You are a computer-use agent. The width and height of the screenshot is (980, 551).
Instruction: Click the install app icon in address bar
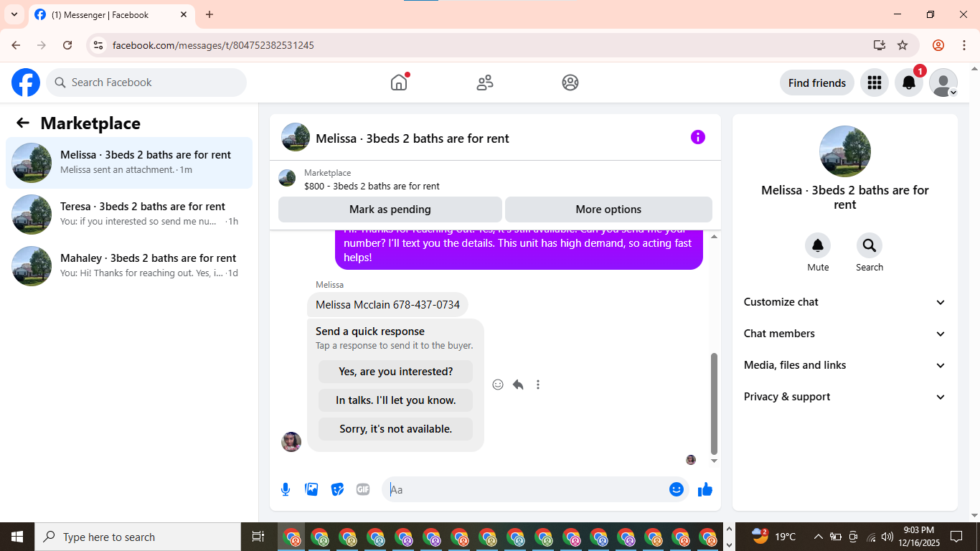click(x=880, y=45)
